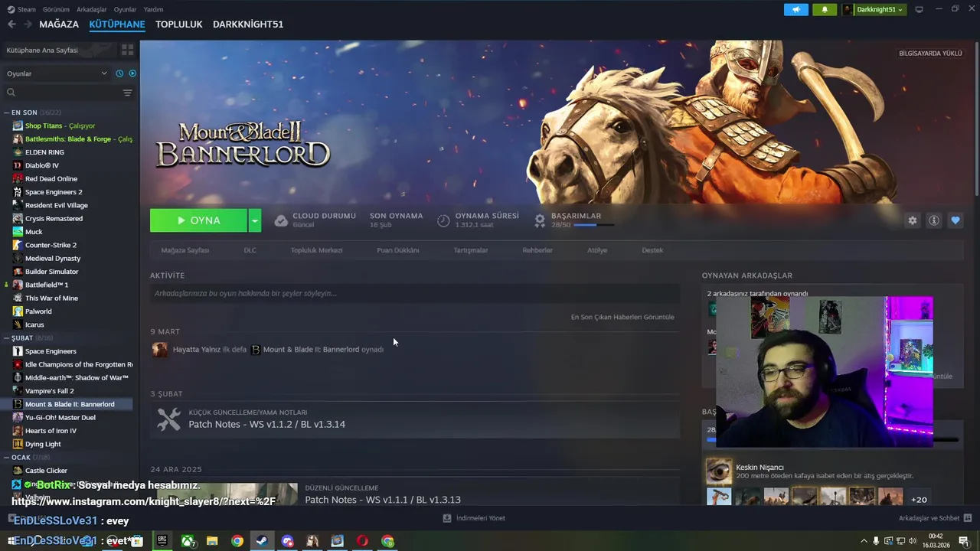Open the Oyunlar library type dropdown
The width and height of the screenshot is (980, 551).
tap(57, 73)
